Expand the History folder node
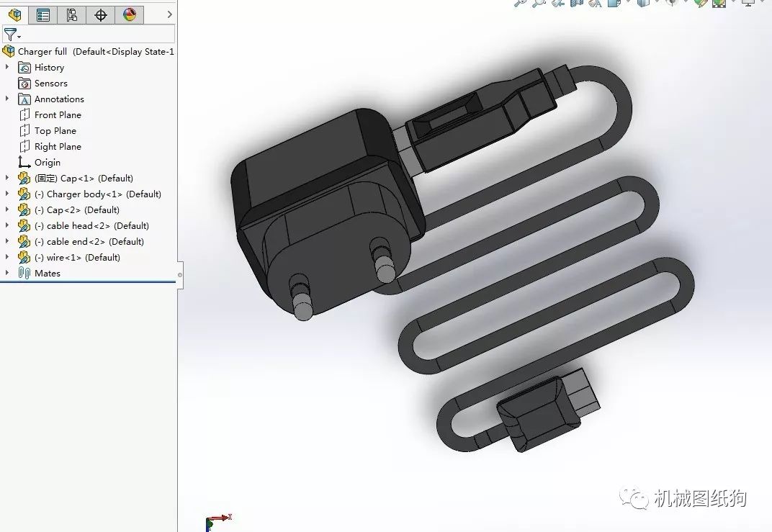The image size is (772, 532). pos(7,68)
